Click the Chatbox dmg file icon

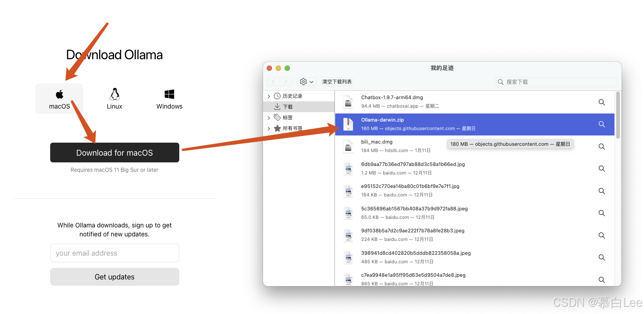(x=348, y=102)
